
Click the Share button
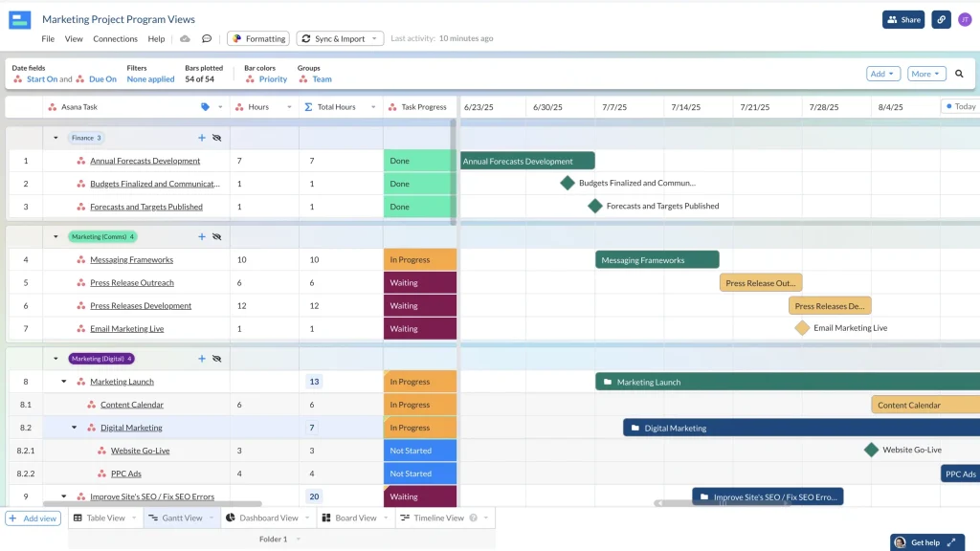(x=902, y=18)
